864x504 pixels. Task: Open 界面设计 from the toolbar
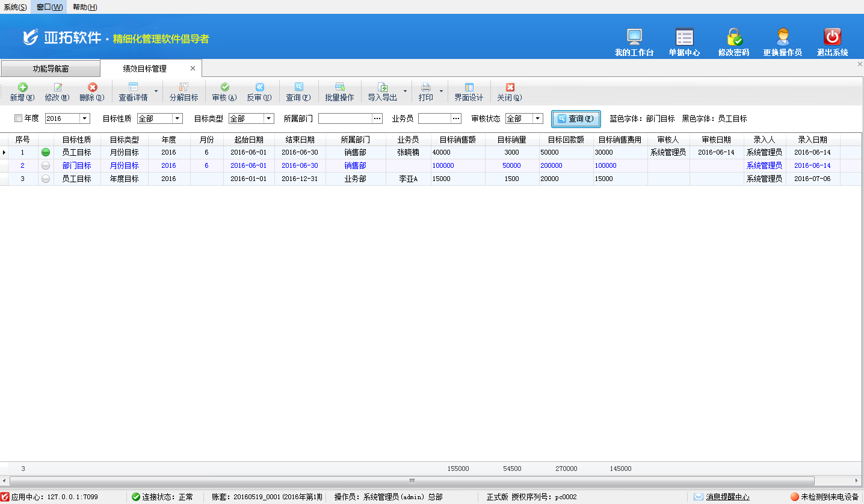[x=469, y=88]
